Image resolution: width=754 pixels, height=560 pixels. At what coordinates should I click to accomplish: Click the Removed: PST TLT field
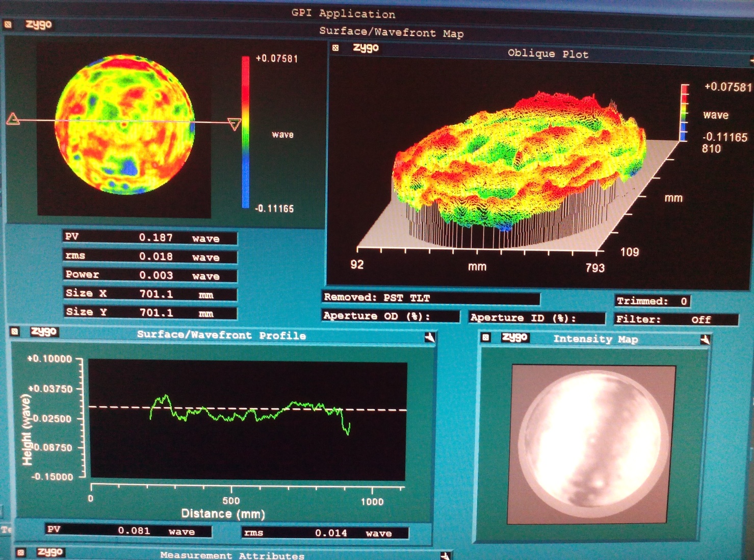(431, 298)
